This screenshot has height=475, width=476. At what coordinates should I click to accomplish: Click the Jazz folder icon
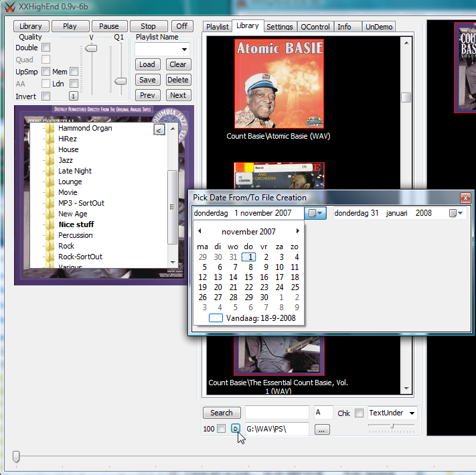[50, 160]
